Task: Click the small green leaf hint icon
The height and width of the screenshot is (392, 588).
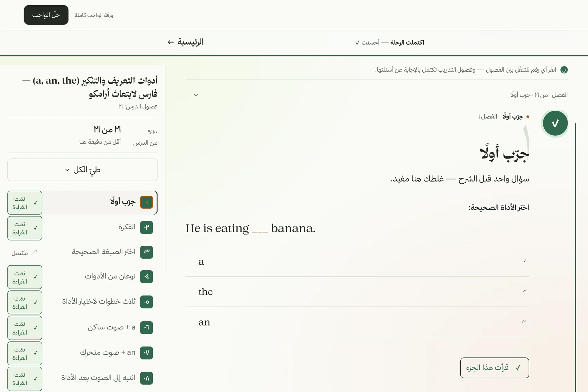Action: point(564,70)
